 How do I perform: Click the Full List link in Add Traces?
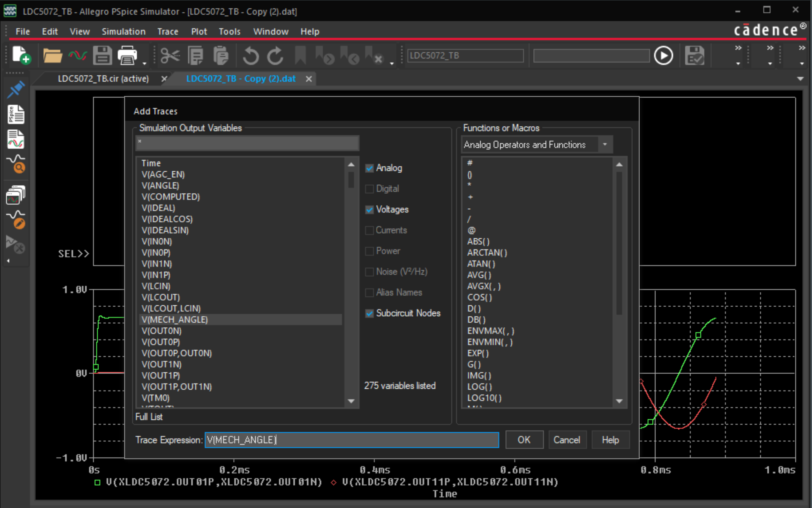148,417
